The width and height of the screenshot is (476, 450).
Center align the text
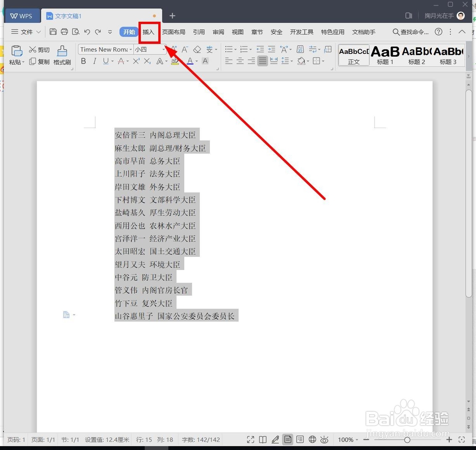click(x=240, y=61)
